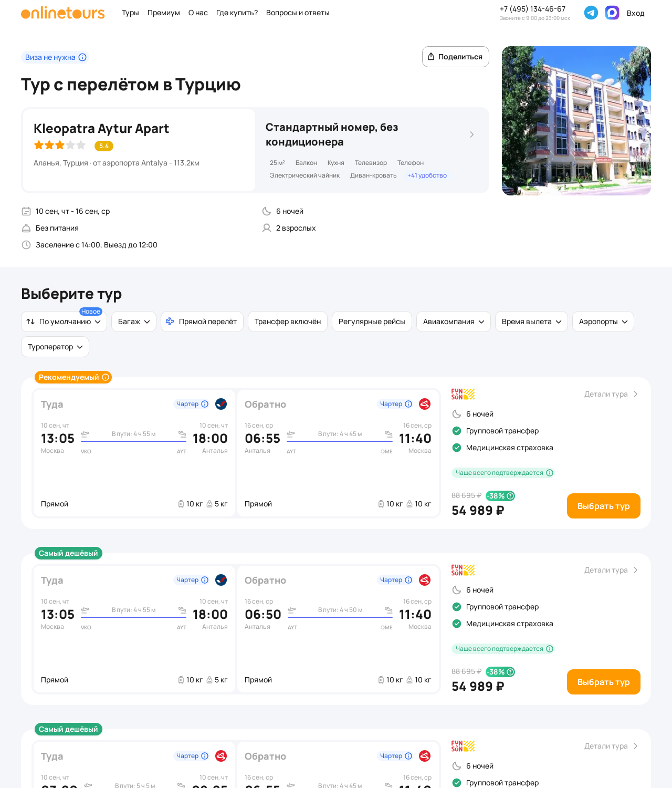The image size is (672, 788).
Task: Open the 'Время вылета' filter dropdown
Action: tap(531, 322)
